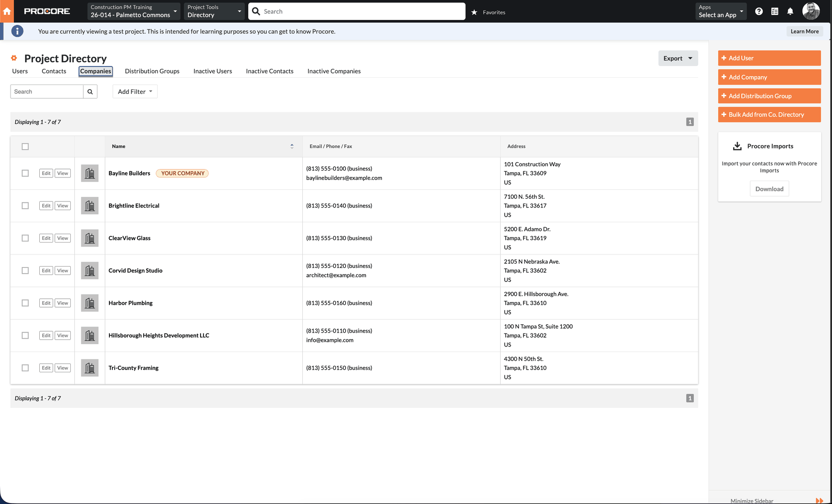Click the Learn More button
The image size is (832, 504).
[x=804, y=31]
